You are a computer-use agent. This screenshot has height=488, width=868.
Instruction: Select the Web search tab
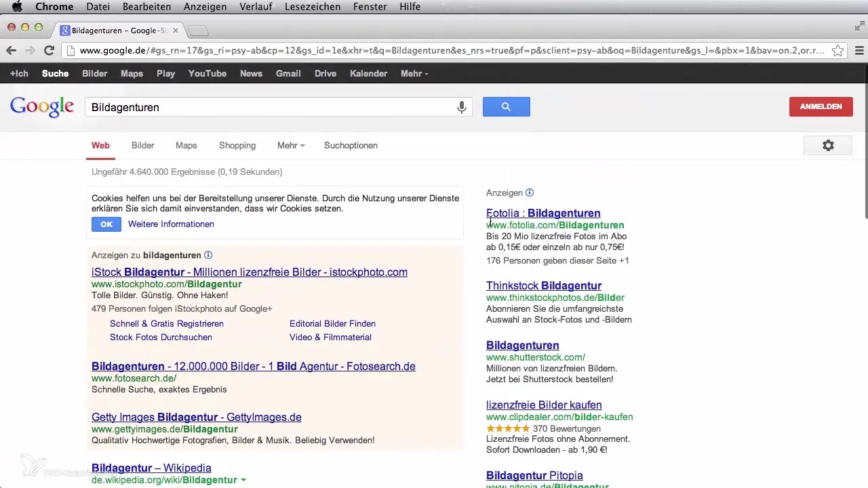click(100, 146)
